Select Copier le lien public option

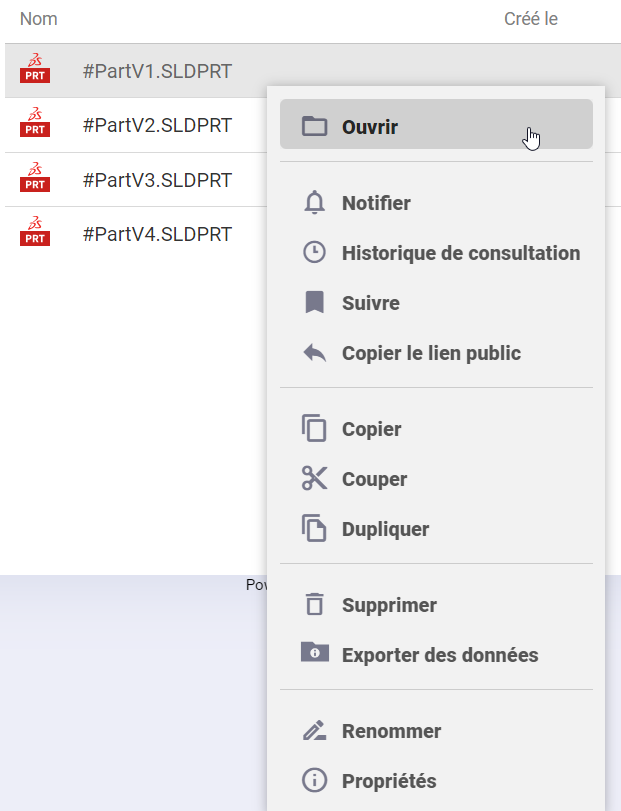click(431, 353)
